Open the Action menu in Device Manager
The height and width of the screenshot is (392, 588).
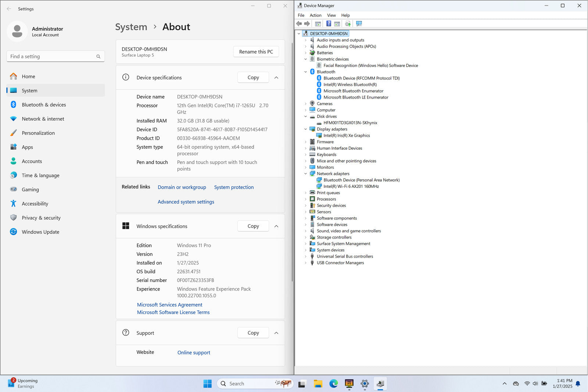tap(316, 15)
